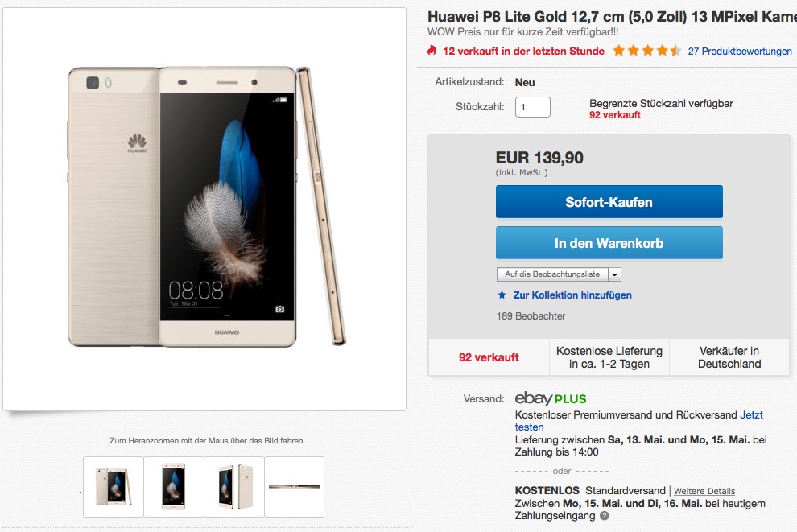Click the eBay Plus logo
Screen dimensions: 797x532
[551, 398]
